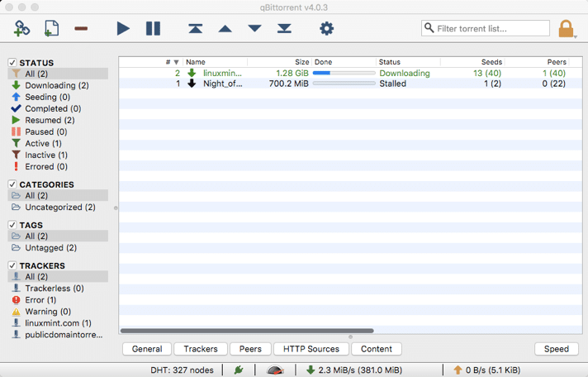
Task: Open the Content tab
Action: [377, 349]
